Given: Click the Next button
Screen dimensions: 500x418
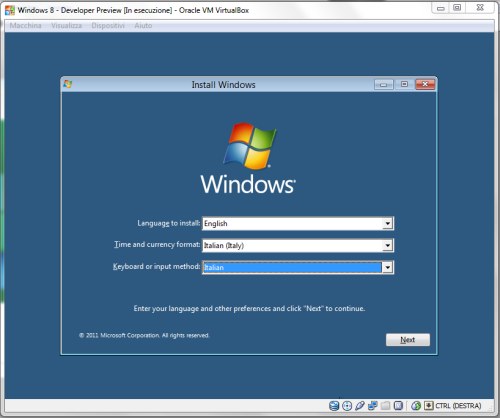Looking at the screenshot, I should (x=408, y=340).
